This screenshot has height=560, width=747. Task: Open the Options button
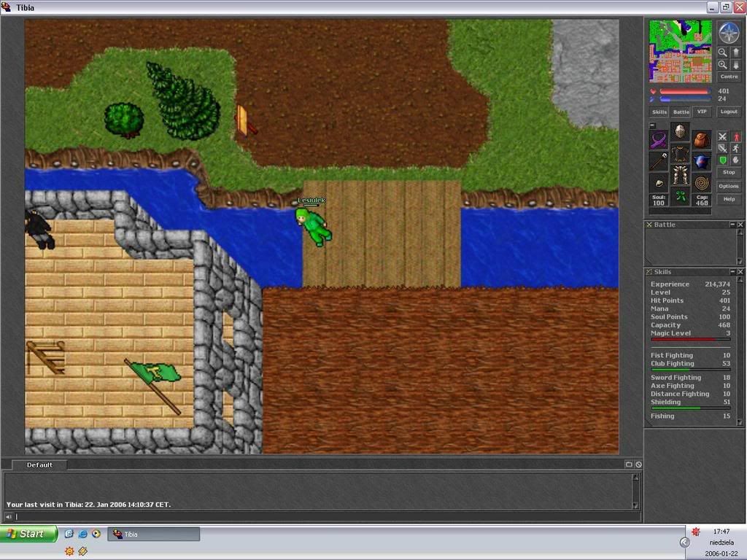(729, 186)
